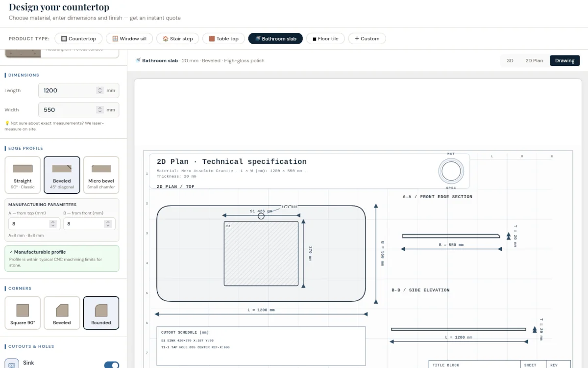Click 'S1 SINK 426×370' schedule row

pos(188,340)
